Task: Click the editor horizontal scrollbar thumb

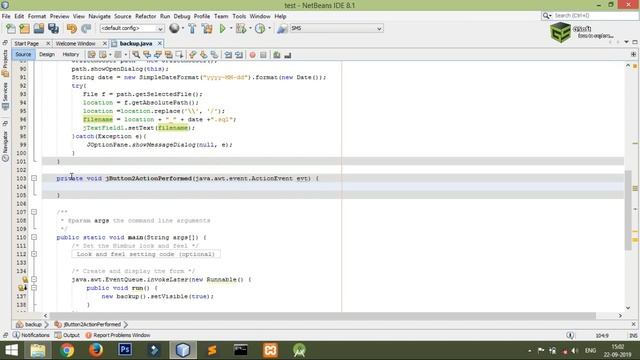Action: pyautogui.click(x=324, y=316)
